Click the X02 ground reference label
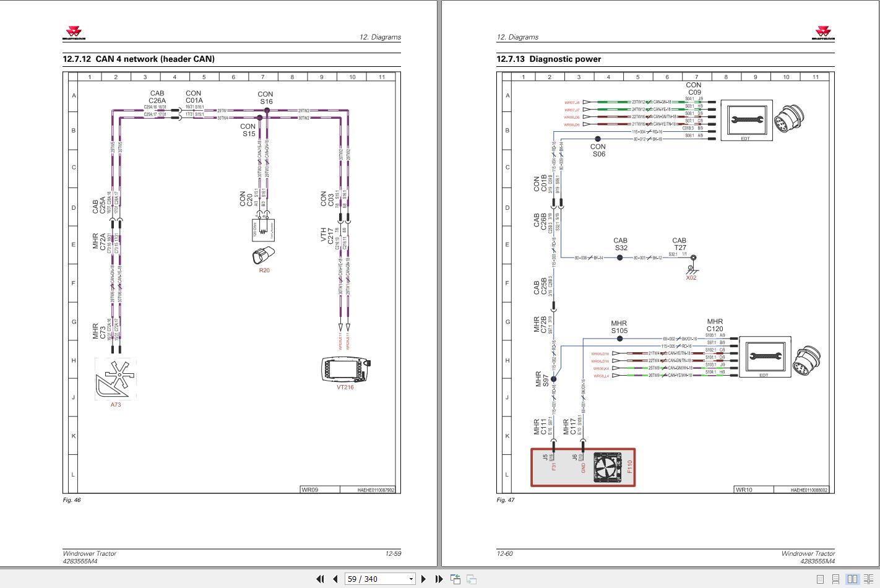Image resolution: width=880 pixels, height=588 pixels. (691, 278)
